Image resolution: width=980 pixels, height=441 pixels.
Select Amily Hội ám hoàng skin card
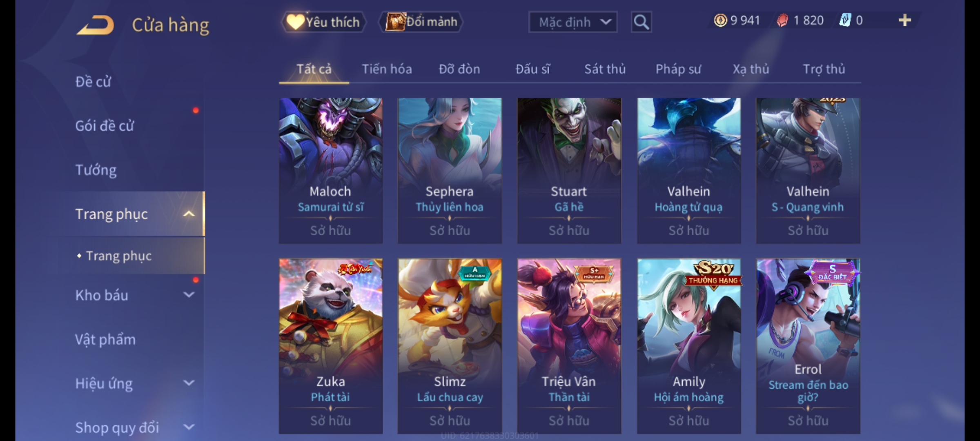coord(689,346)
